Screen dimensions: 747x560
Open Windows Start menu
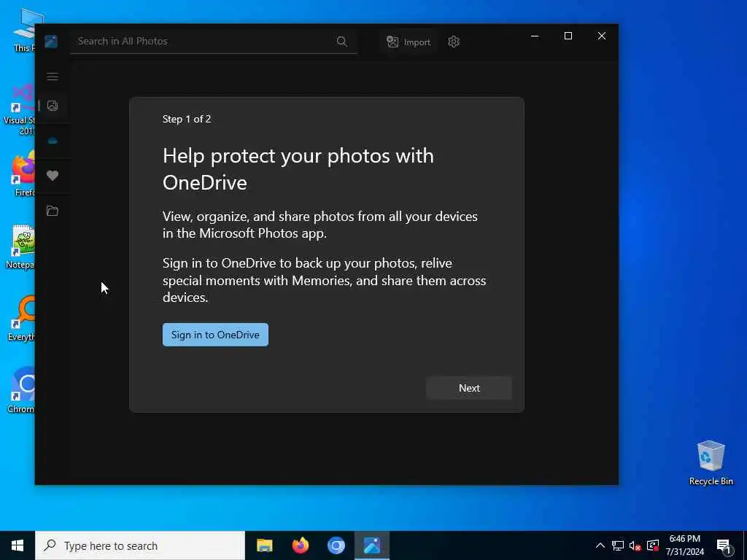[18, 545]
